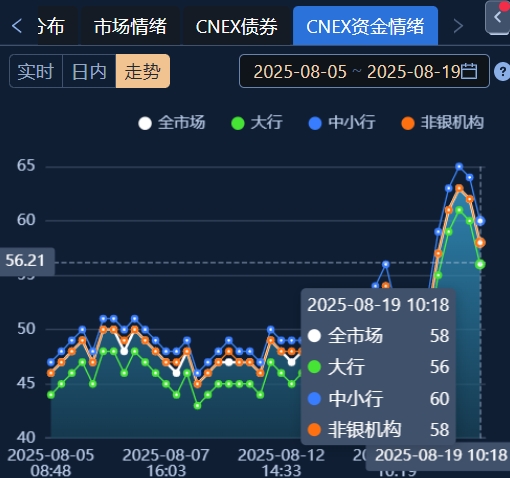510x478 pixels.
Task: Click the 56.21 value label on the y-axis
Action: [25, 261]
